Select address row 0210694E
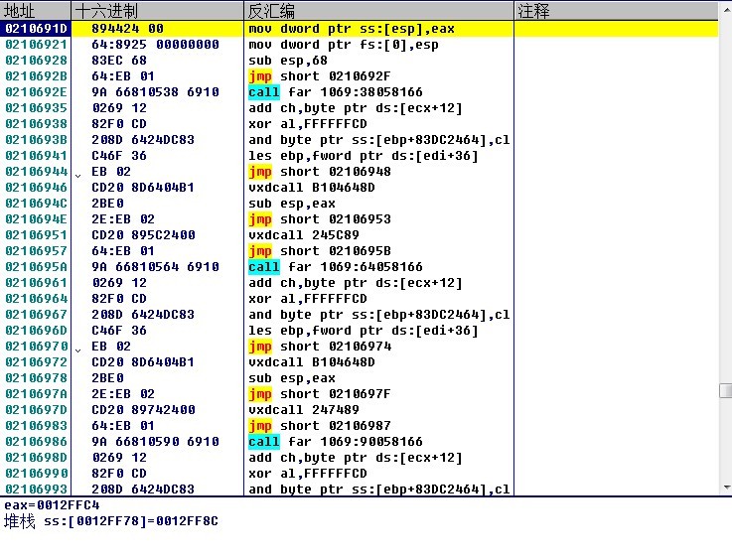The width and height of the screenshot is (732, 560). [x=36, y=218]
